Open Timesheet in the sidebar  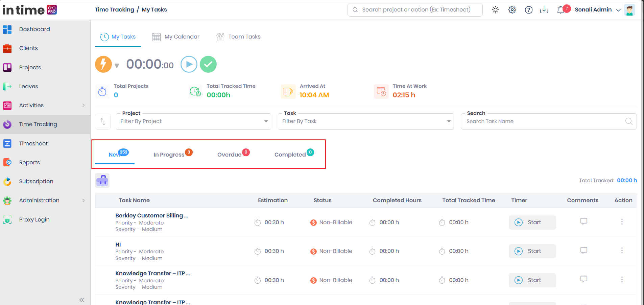point(33,143)
